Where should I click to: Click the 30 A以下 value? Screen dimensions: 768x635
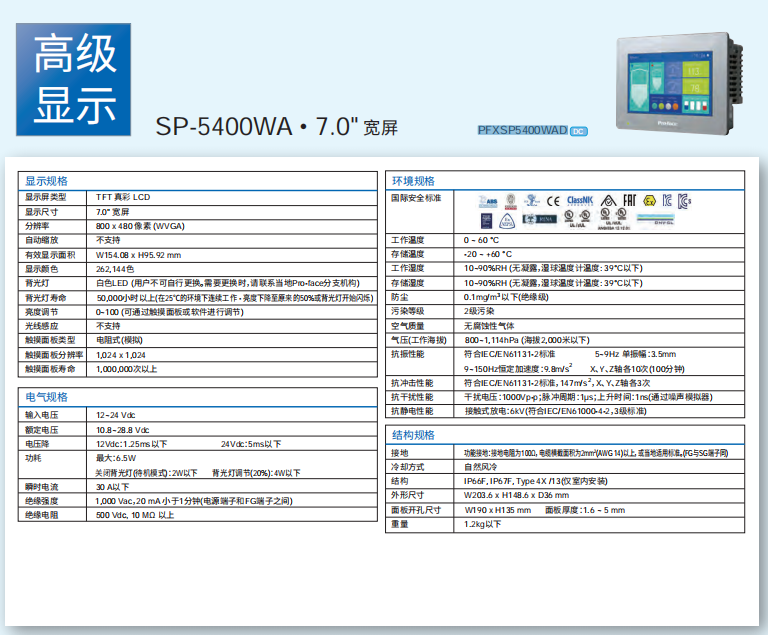pos(113,487)
